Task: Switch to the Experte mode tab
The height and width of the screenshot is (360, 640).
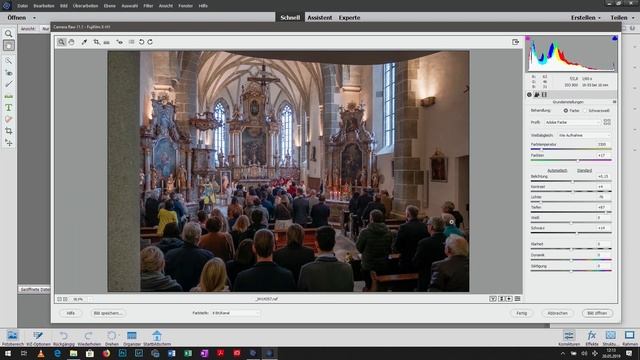Action: point(349,18)
